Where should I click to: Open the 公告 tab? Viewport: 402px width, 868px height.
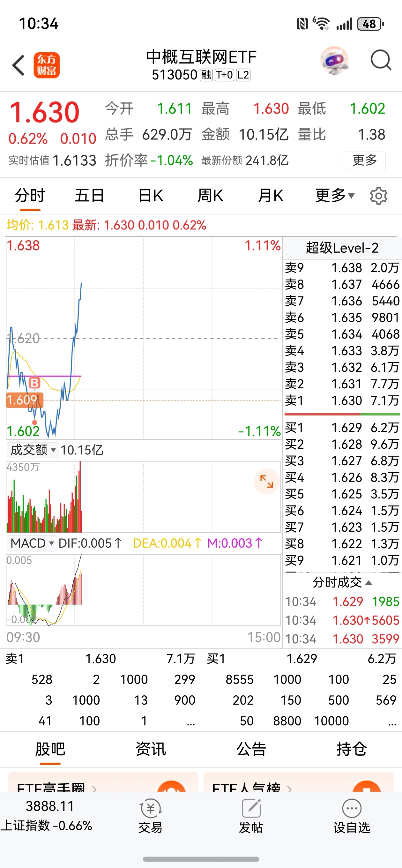pos(251,749)
